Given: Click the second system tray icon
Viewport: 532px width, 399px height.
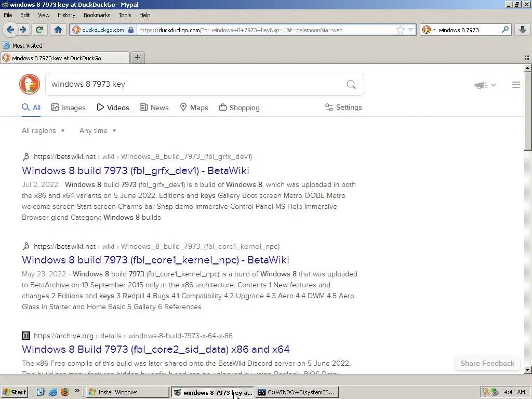Looking at the screenshot, I should 495,392.
